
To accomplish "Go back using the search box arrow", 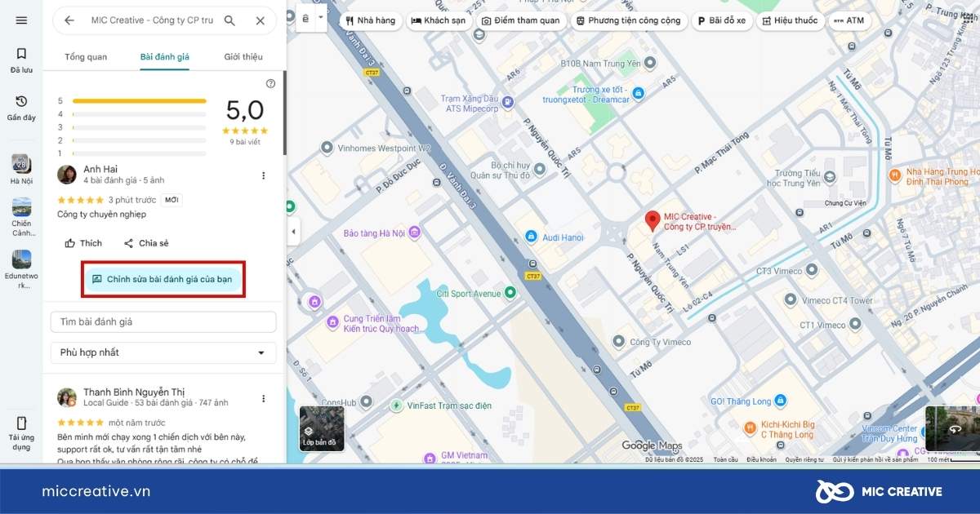I will [69, 20].
